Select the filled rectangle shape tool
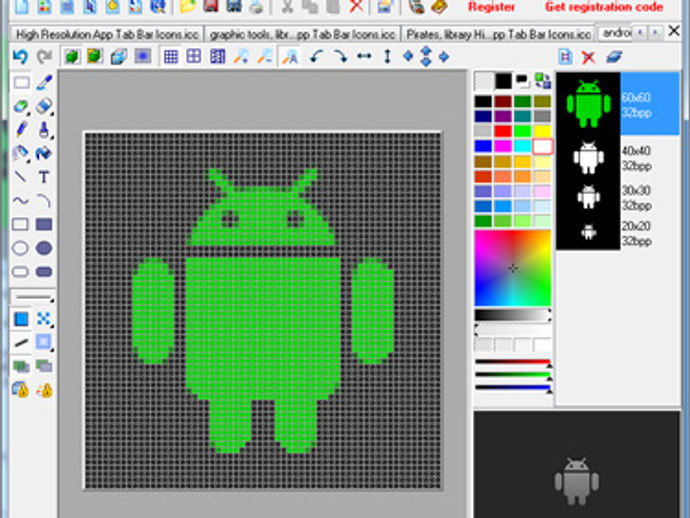Image resolution: width=690 pixels, height=518 pixels. coord(44,224)
